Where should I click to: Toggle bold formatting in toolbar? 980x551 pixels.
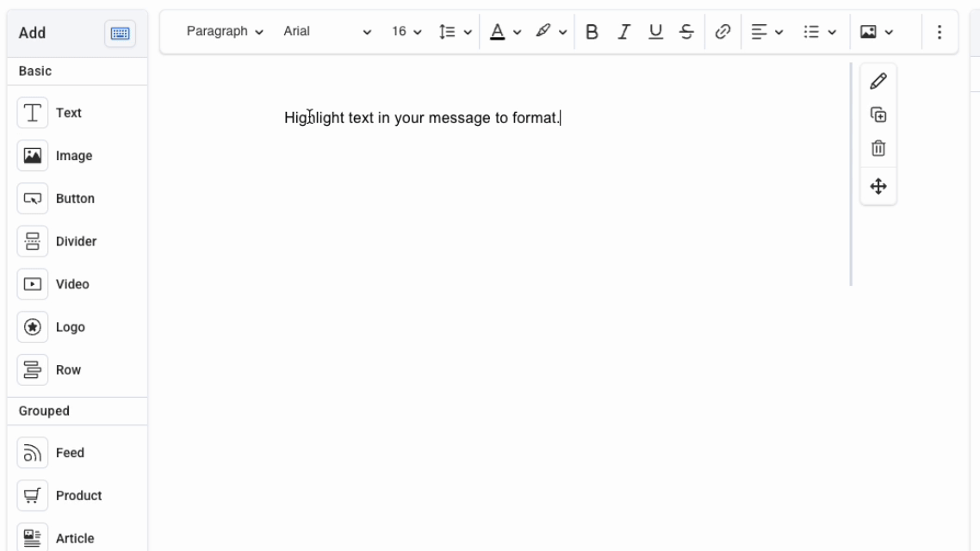pyautogui.click(x=592, y=32)
